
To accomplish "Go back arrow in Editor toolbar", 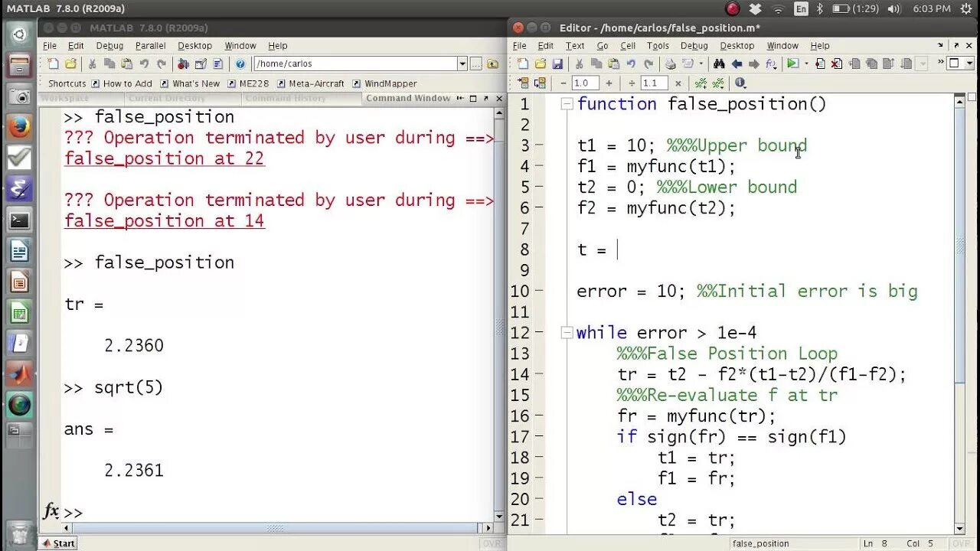I will (x=737, y=64).
